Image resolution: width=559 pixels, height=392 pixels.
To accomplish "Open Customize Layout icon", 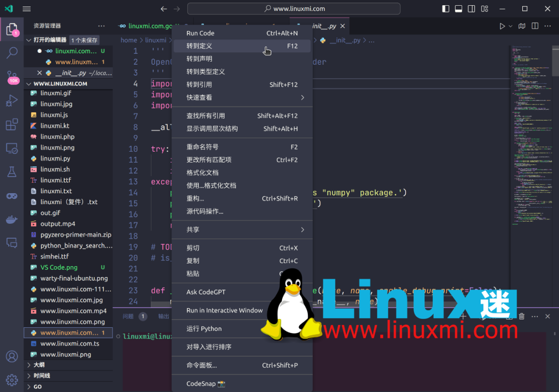I will 484,9.
